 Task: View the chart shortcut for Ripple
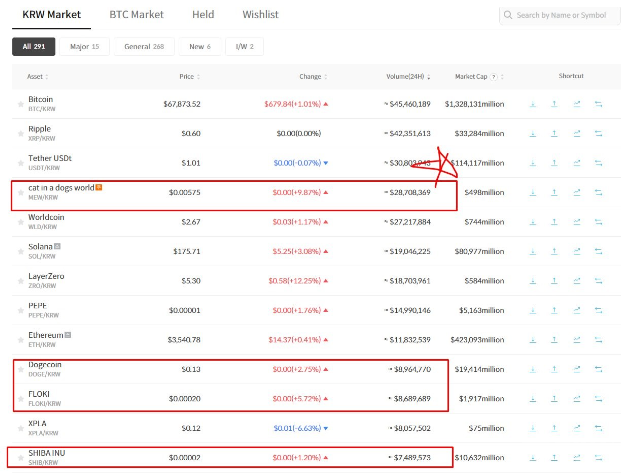[x=577, y=133]
